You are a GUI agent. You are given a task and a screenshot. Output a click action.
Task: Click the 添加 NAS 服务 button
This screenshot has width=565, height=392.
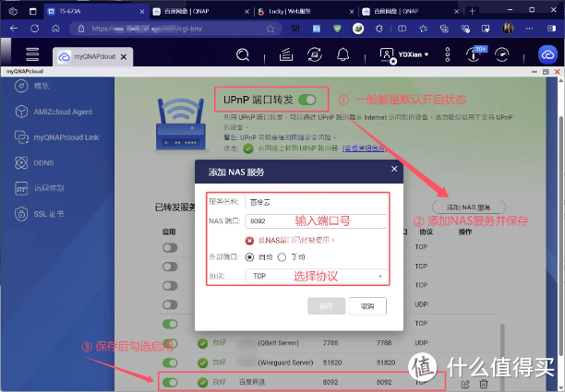(x=469, y=208)
